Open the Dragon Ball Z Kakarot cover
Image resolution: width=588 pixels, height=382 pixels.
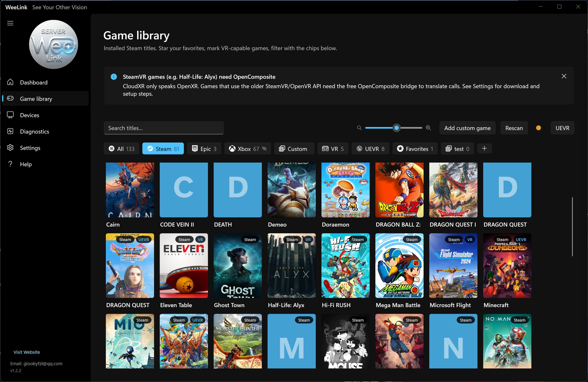[x=400, y=190]
